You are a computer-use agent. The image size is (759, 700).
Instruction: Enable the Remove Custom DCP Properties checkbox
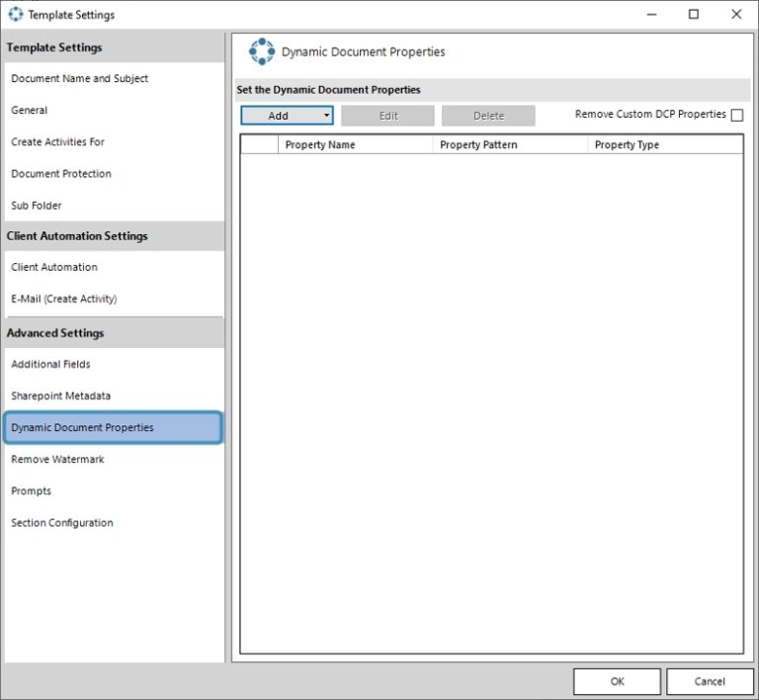[737, 116]
